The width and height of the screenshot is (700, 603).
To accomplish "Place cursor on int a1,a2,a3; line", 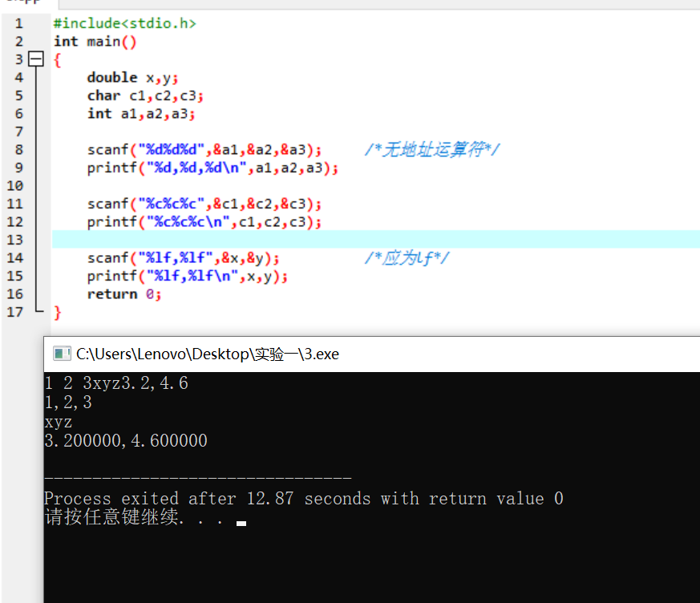I will 141,114.
